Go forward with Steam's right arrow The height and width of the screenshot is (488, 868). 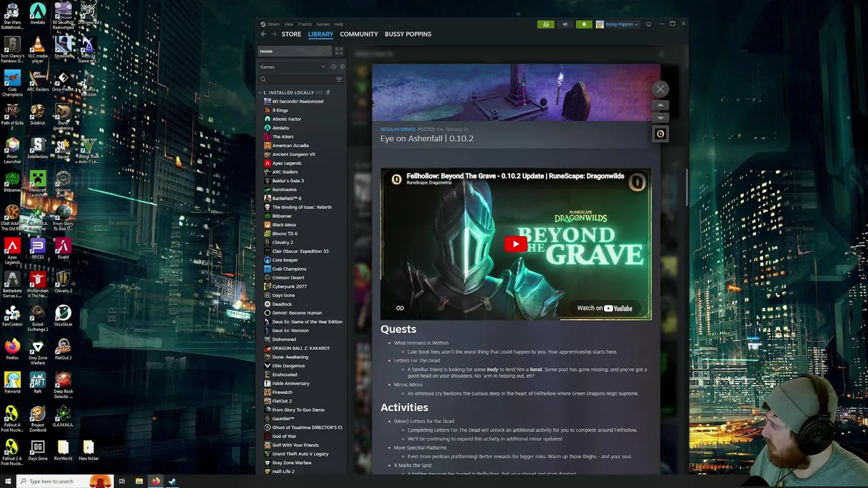[274, 34]
